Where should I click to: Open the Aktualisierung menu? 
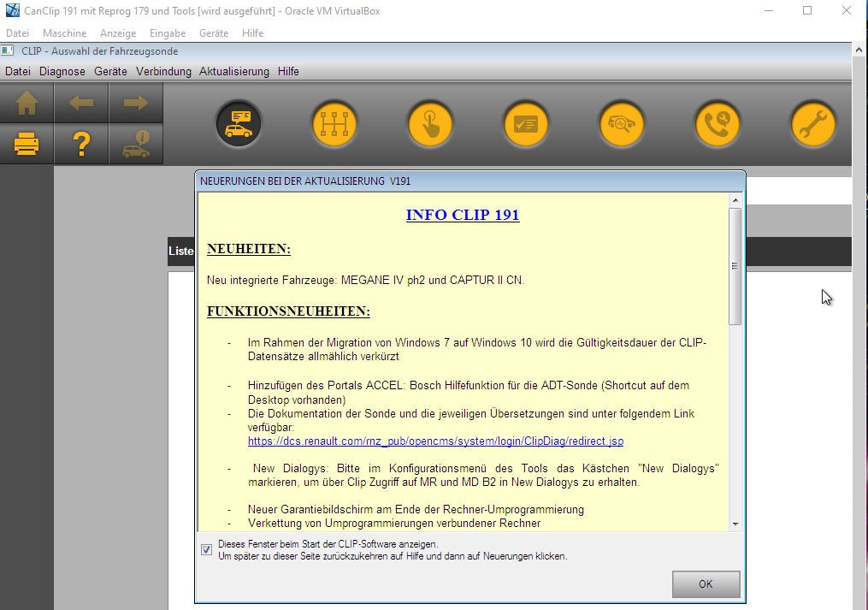pos(233,72)
